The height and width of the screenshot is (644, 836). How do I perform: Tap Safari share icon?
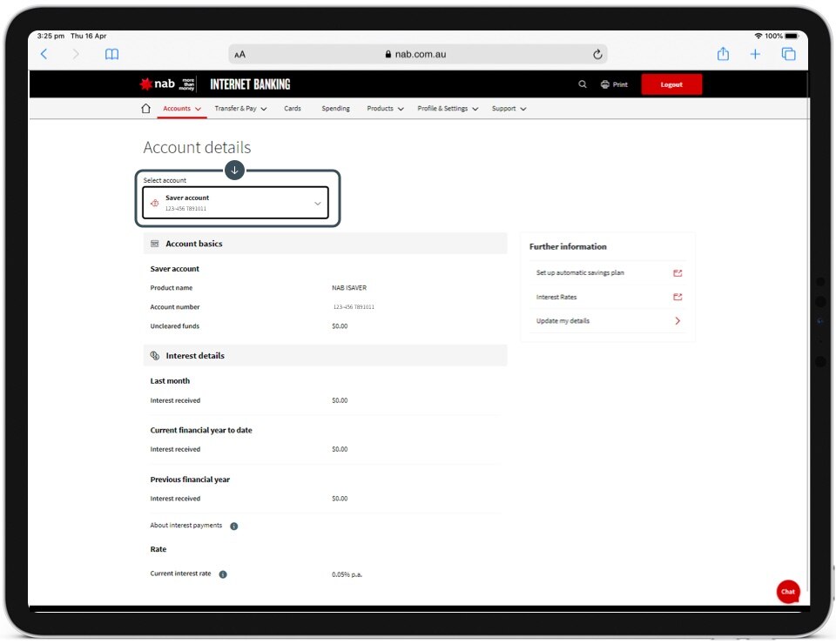point(723,54)
